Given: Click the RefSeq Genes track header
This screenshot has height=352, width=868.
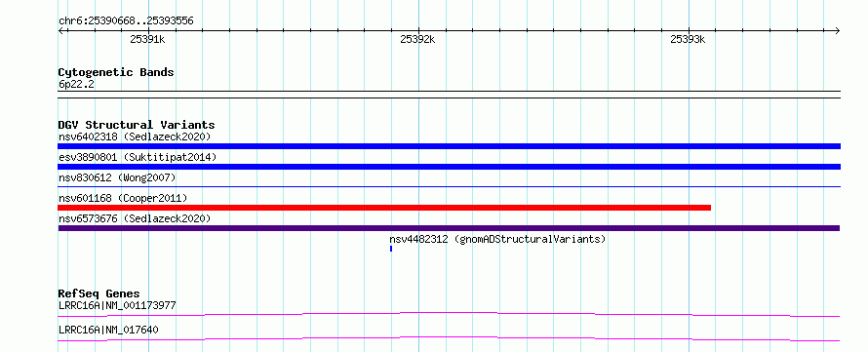Looking at the screenshot, I should click(x=99, y=293).
